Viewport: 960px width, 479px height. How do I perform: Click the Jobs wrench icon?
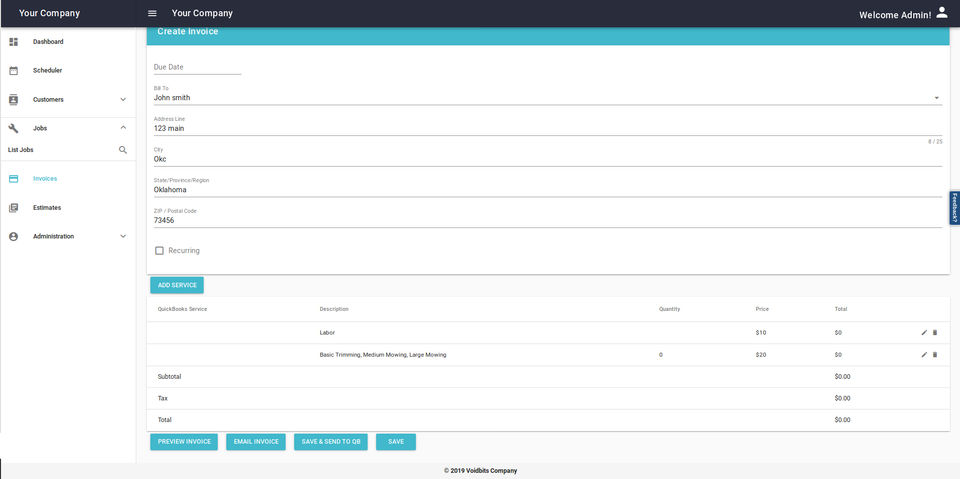click(x=13, y=128)
